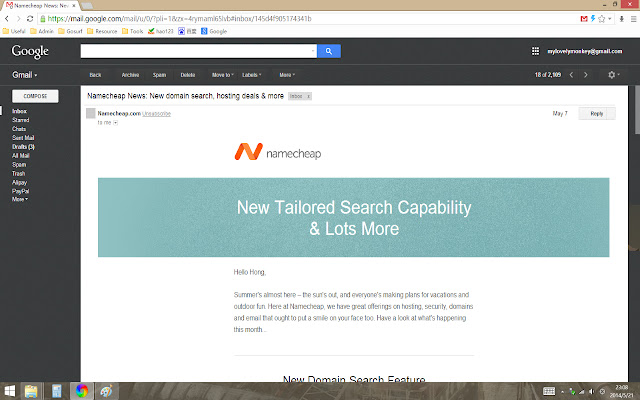The image size is (640, 400).
Task: Mark email as Spam
Action: point(159,75)
